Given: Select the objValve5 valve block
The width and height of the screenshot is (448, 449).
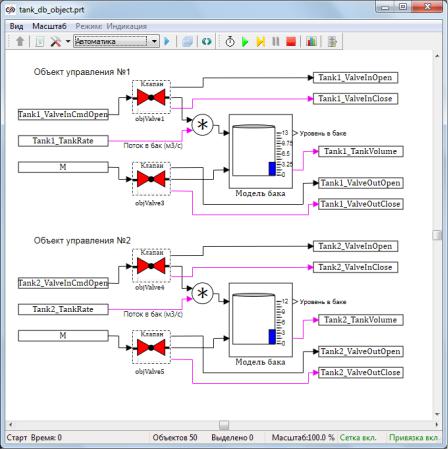Looking at the screenshot, I should [x=151, y=347].
